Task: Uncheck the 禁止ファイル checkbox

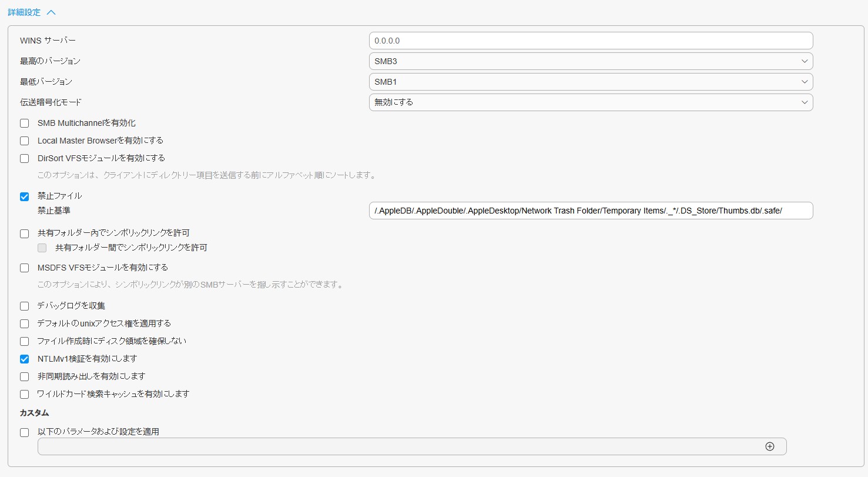Action: [x=25, y=196]
